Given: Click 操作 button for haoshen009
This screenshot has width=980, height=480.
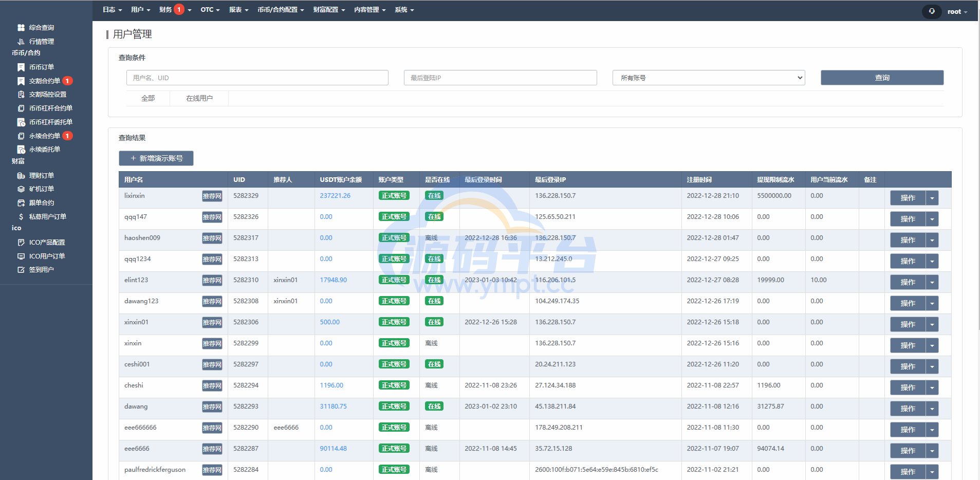Looking at the screenshot, I should [908, 240].
